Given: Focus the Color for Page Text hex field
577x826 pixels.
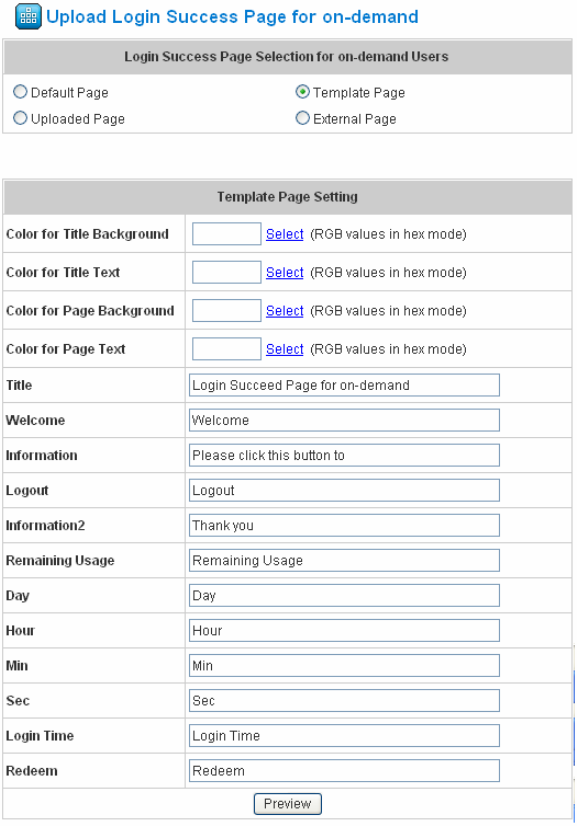Looking at the screenshot, I should (x=227, y=349).
